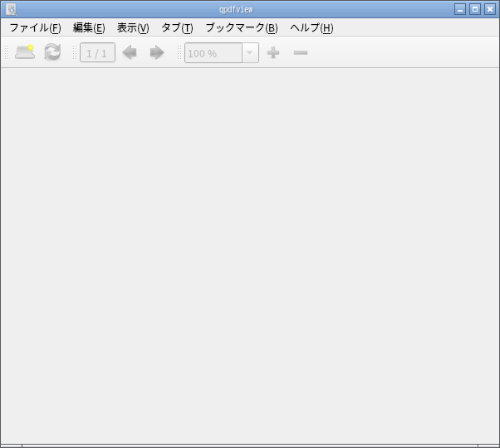
Task: Click the 1 / 1 page number field
Action: tap(97, 52)
